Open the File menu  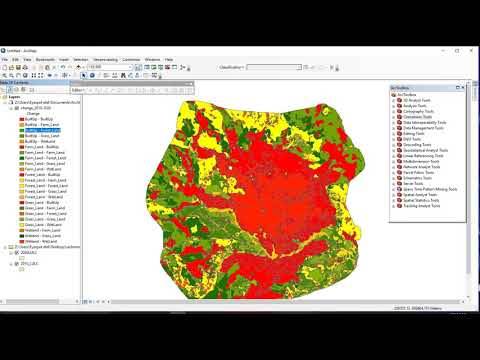click(x=5, y=60)
